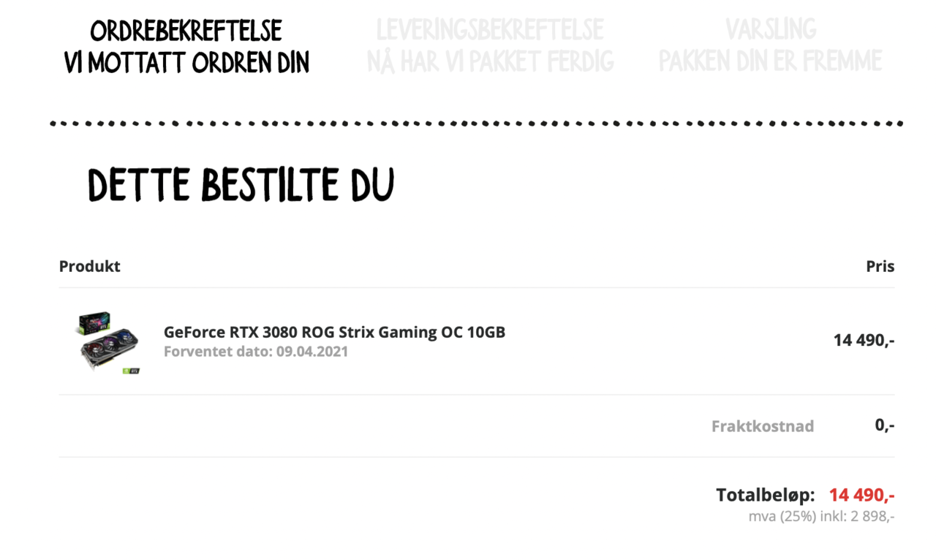Click the 'Nå har vi pakket ferdig' subtitle

490,61
